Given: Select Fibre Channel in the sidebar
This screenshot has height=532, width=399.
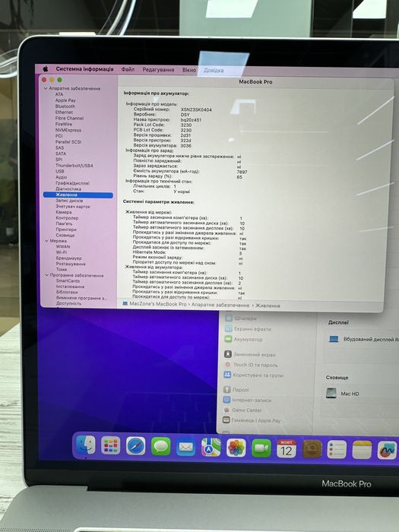Looking at the screenshot, I should 69,118.
